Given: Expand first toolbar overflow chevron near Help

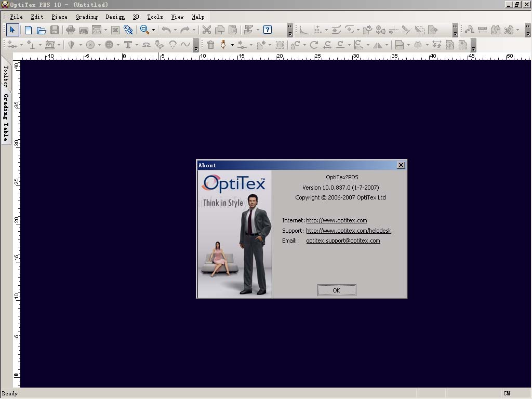Looking at the screenshot, I should click(x=290, y=30).
